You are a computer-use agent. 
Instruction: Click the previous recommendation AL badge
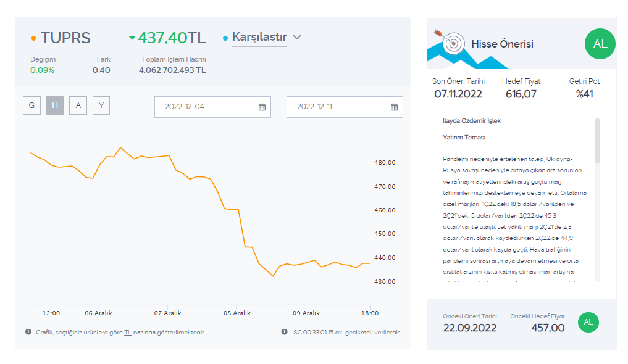588,323
